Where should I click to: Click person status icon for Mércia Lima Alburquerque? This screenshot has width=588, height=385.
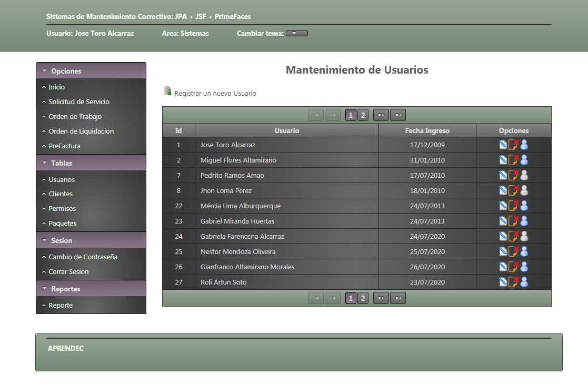(x=524, y=206)
